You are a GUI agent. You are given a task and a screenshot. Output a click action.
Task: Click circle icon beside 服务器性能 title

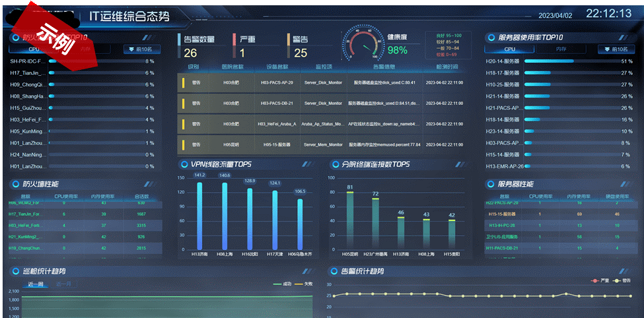491,184
